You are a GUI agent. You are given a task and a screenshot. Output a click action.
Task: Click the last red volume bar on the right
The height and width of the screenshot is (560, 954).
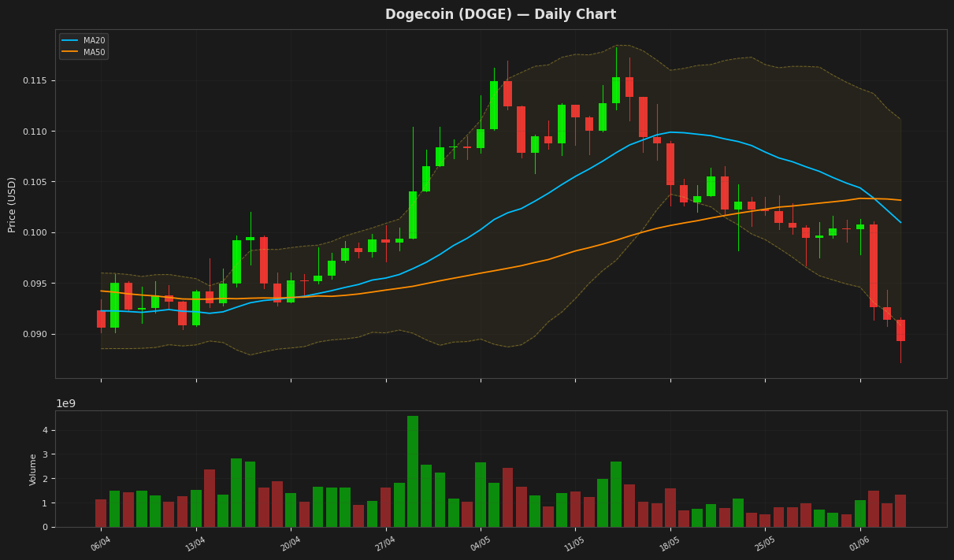[900, 510]
